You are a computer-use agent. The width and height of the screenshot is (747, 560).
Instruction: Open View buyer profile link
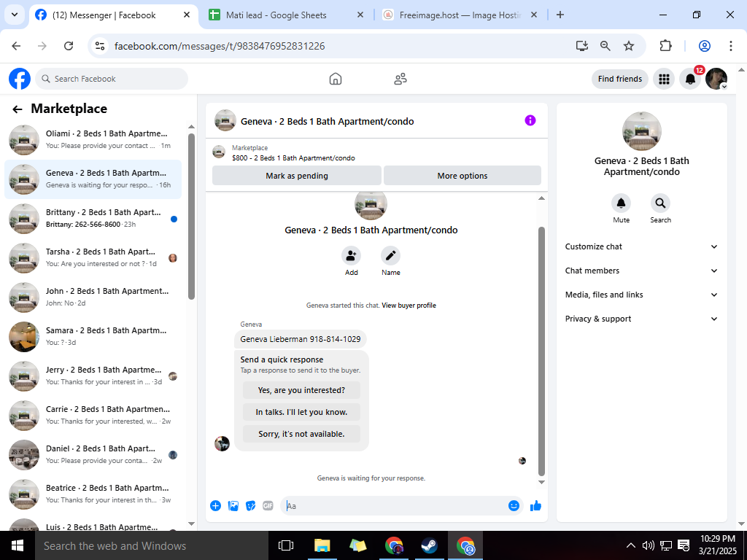tap(409, 306)
